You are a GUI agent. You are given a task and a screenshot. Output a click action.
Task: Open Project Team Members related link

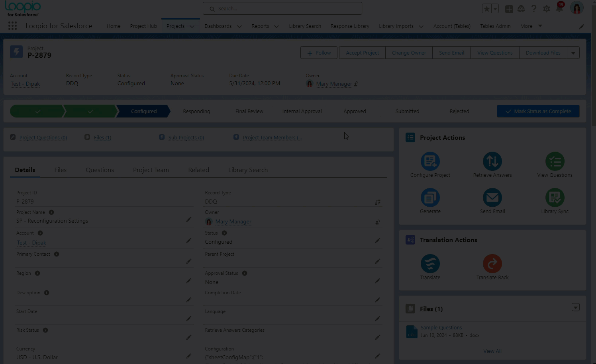[272, 137]
